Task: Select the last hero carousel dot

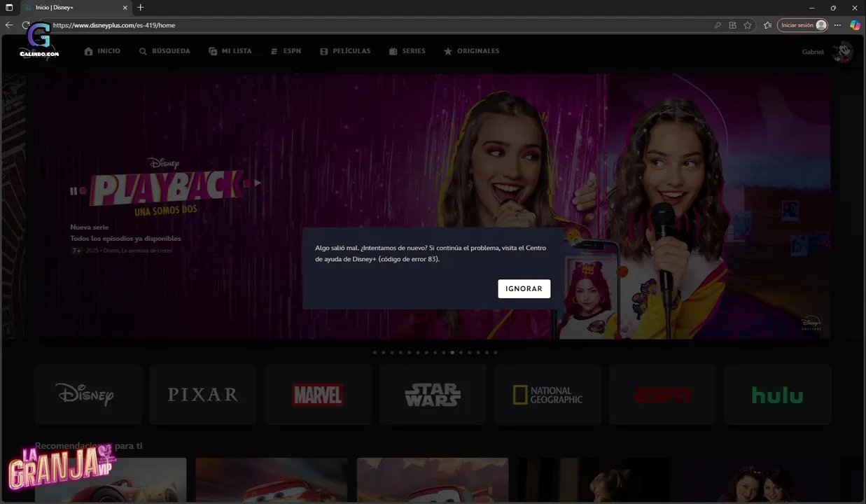Action: [x=496, y=353]
